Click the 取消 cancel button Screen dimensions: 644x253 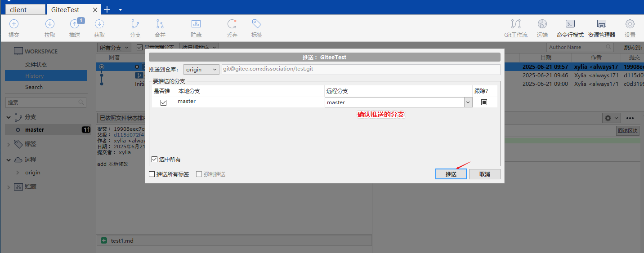(x=484, y=174)
